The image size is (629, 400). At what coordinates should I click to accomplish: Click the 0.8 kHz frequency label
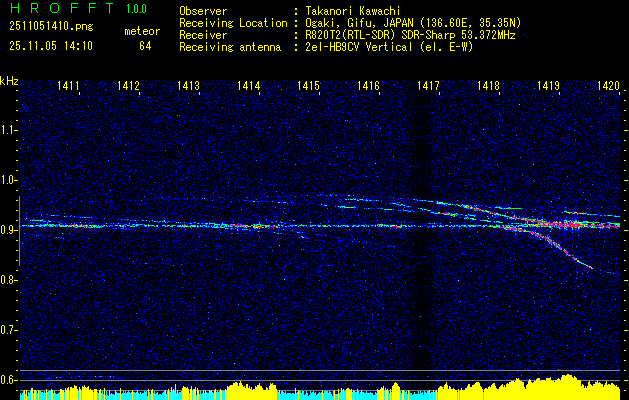[7, 280]
